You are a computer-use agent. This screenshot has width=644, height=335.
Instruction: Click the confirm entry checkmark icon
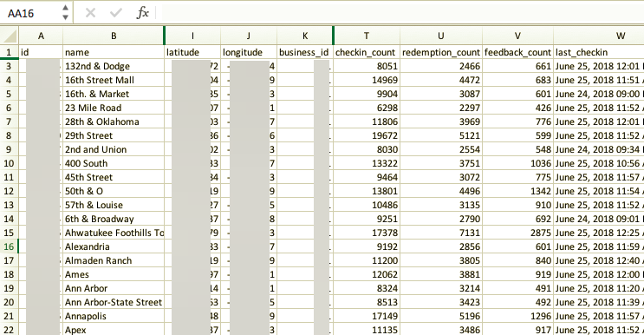[x=116, y=13]
